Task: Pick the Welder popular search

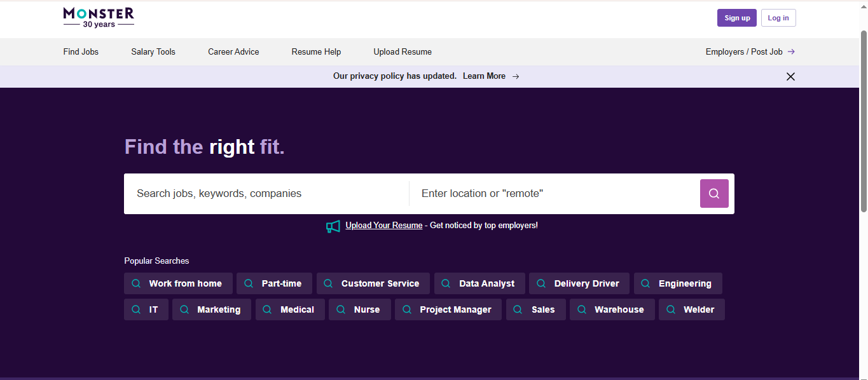Action: click(x=692, y=309)
